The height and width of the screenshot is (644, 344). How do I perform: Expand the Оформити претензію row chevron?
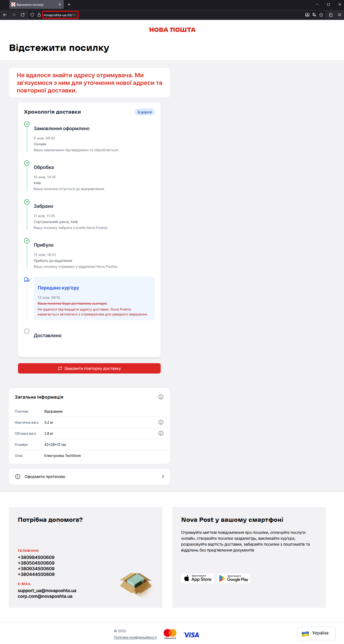(x=163, y=477)
